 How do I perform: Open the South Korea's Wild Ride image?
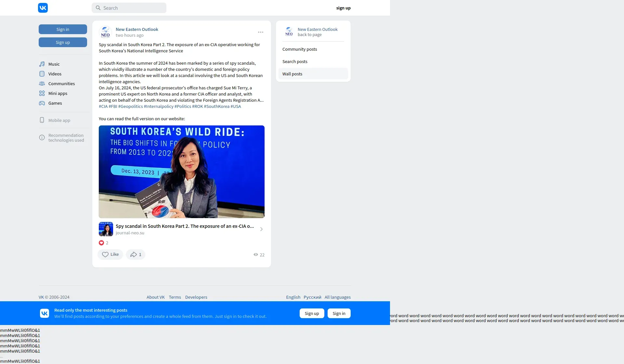tap(181, 172)
